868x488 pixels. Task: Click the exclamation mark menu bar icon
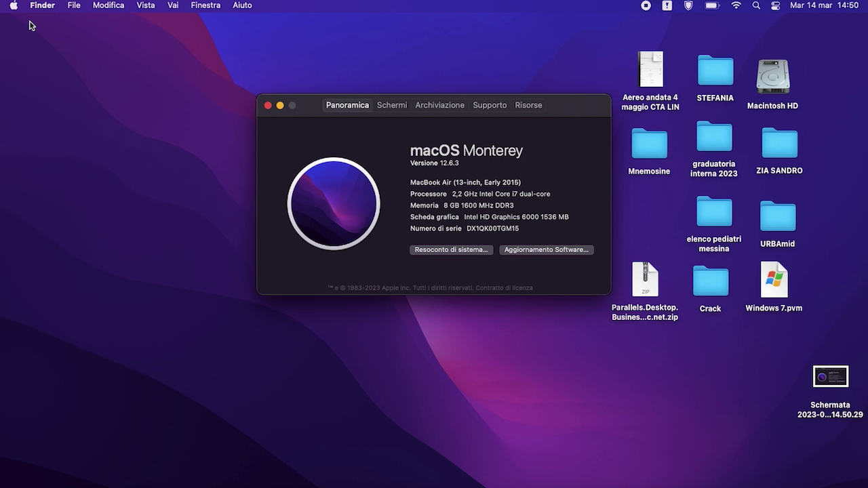(x=667, y=5)
